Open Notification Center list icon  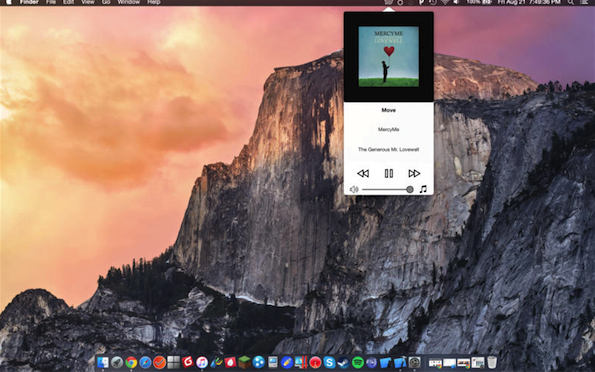tap(585, 2)
